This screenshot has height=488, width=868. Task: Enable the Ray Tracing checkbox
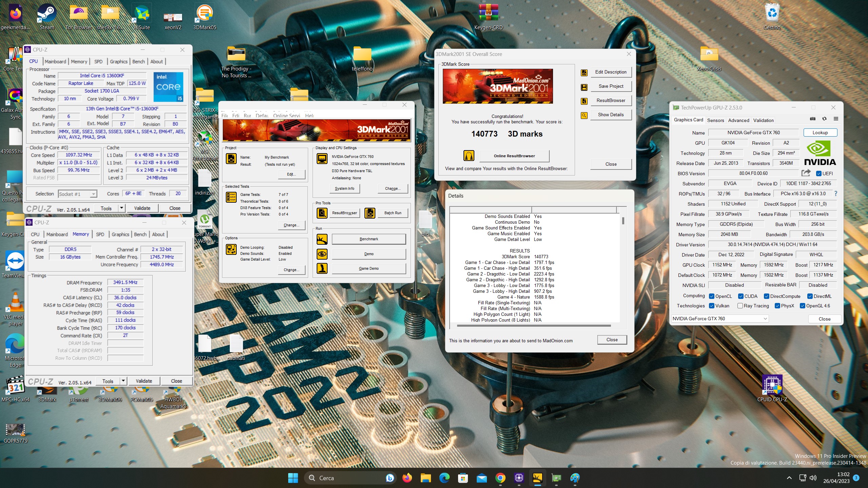(x=740, y=306)
